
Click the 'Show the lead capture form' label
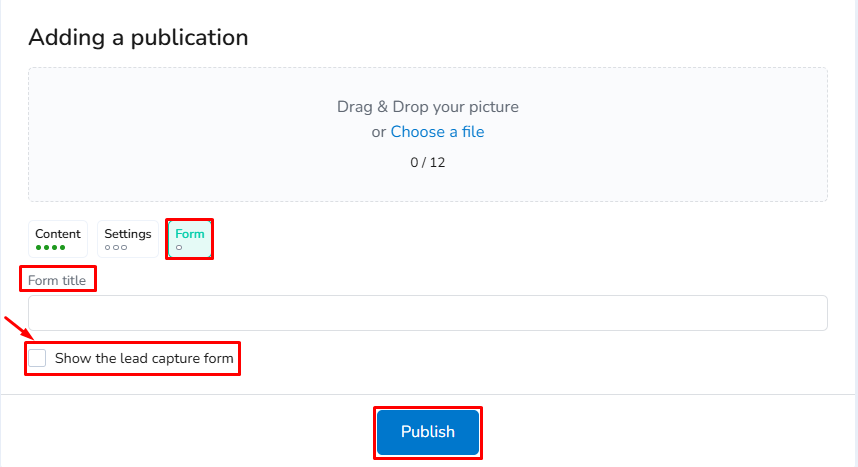144,358
